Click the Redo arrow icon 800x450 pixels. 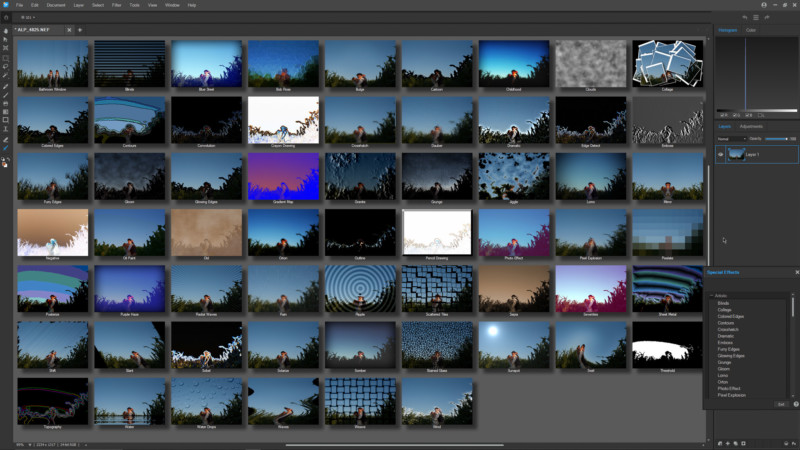[767, 17]
